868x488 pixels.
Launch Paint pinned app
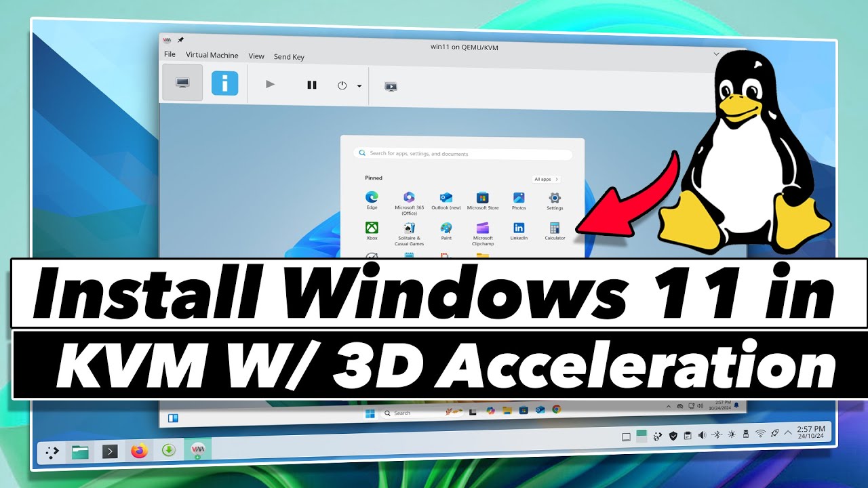[x=446, y=231]
